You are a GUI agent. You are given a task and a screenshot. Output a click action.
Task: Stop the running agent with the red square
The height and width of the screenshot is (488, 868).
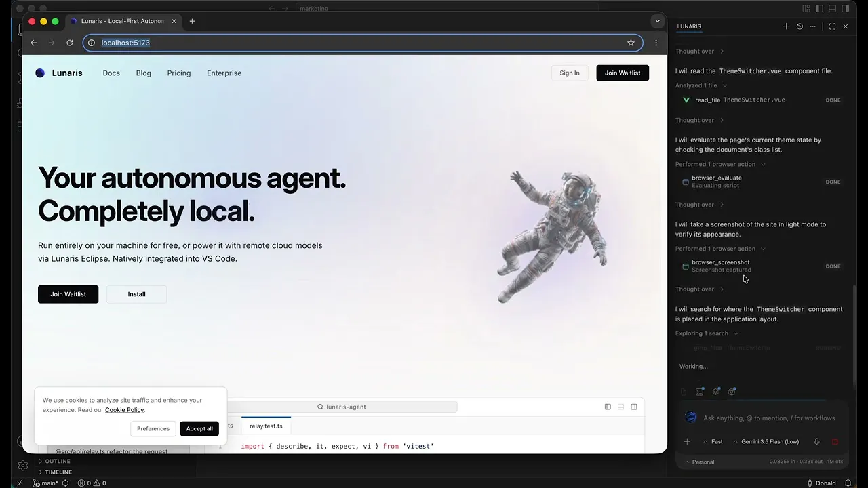(835, 441)
